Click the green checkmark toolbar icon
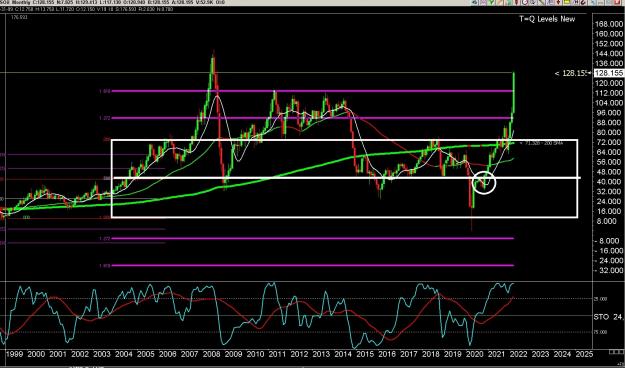625x368 pixels. point(491,3)
